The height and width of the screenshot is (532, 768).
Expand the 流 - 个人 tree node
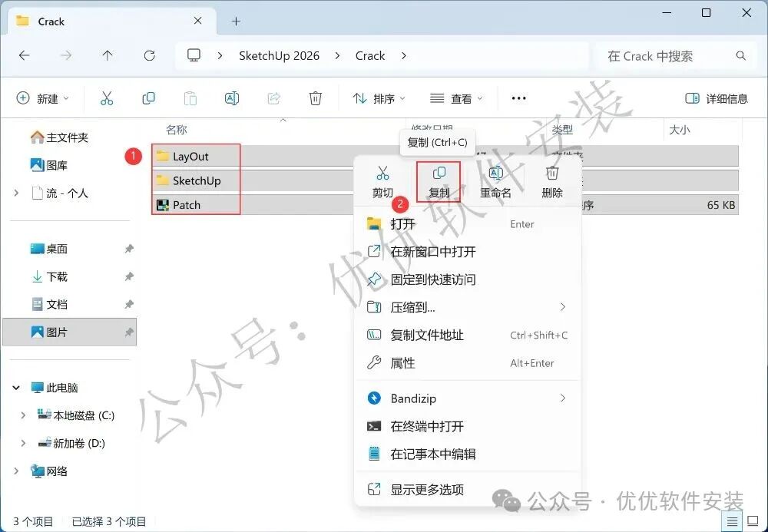click(x=16, y=193)
